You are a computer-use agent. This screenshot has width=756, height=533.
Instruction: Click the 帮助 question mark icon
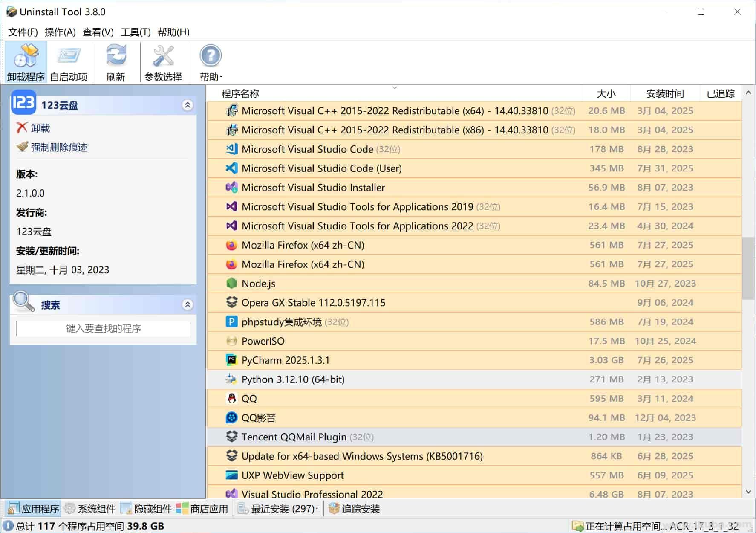[209, 55]
